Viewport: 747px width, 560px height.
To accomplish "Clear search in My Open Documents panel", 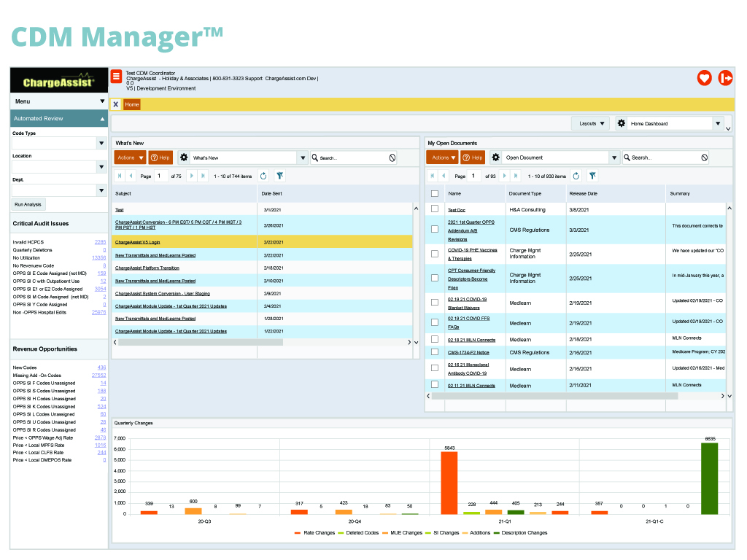I will pyautogui.click(x=704, y=157).
